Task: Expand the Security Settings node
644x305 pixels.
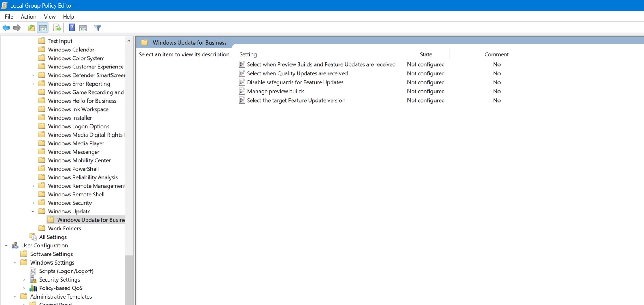Action: pyautogui.click(x=24, y=280)
